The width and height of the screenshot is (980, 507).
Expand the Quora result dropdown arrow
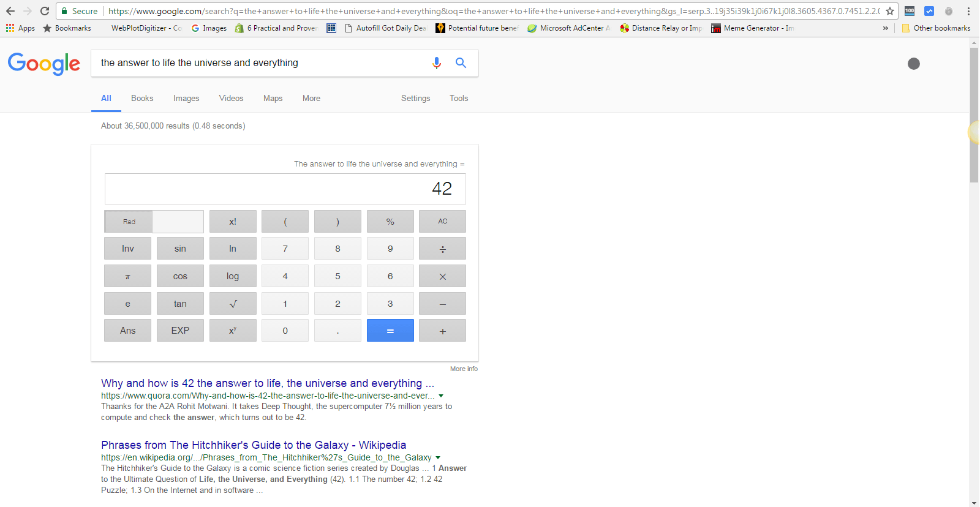pos(441,396)
